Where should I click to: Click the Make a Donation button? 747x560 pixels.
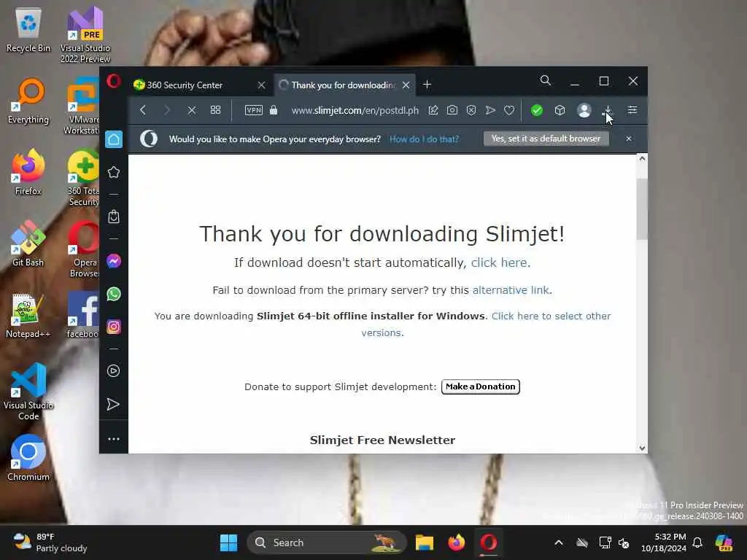click(x=480, y=386)
